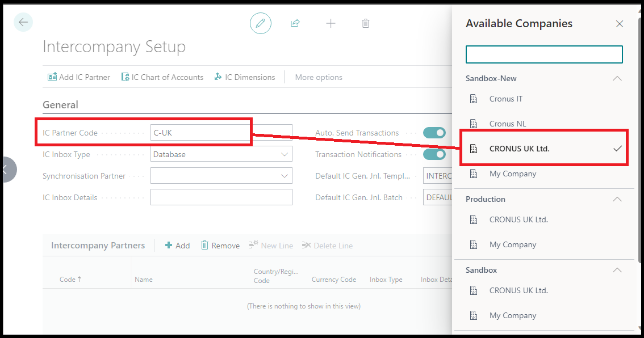Click Add in Intercompany Partners

(x=177, y=246)
